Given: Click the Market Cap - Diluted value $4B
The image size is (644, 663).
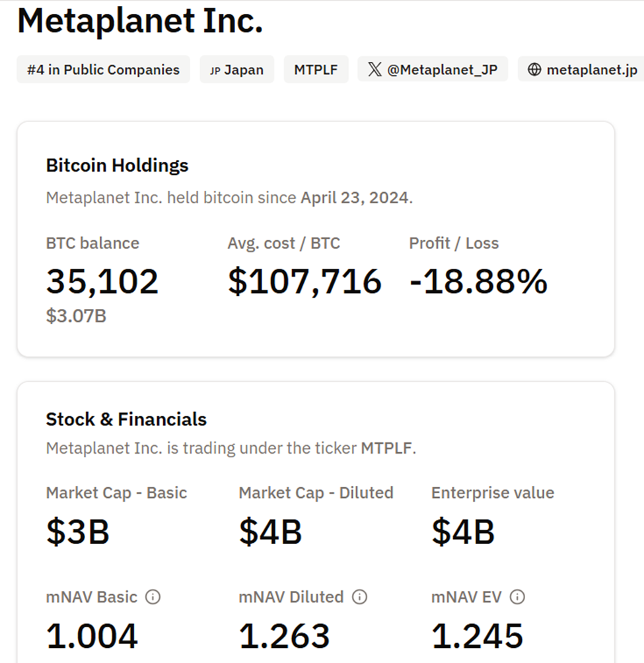Looking at the screenshot, I should [x=269, y=530].
